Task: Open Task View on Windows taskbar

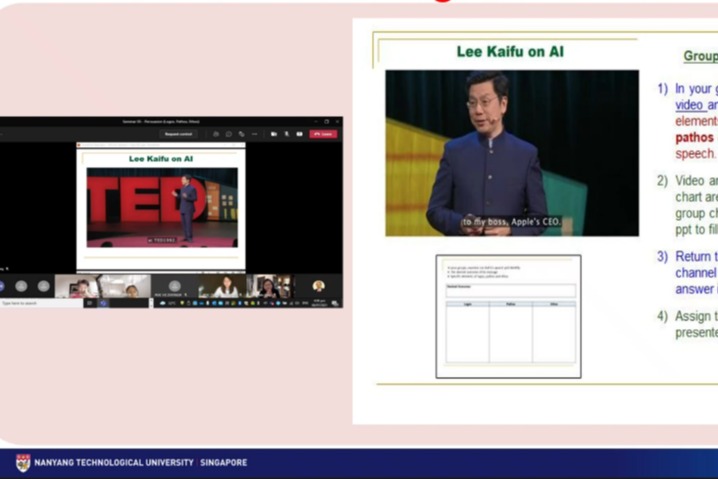Action: click(x=89, y=303)
